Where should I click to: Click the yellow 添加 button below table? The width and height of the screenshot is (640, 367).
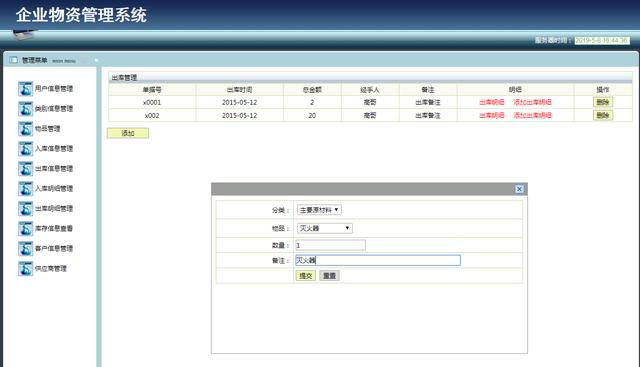[128, 133]
